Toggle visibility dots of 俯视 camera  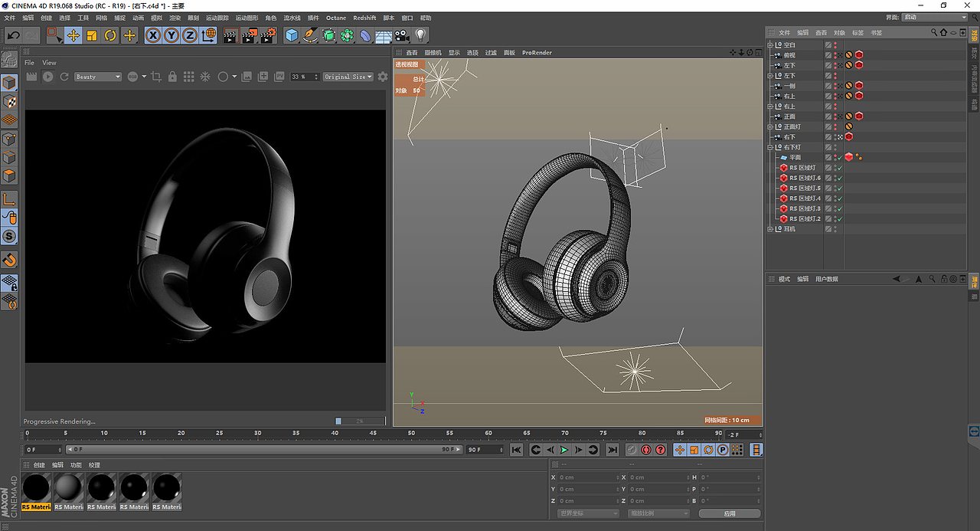click(835, 55)
